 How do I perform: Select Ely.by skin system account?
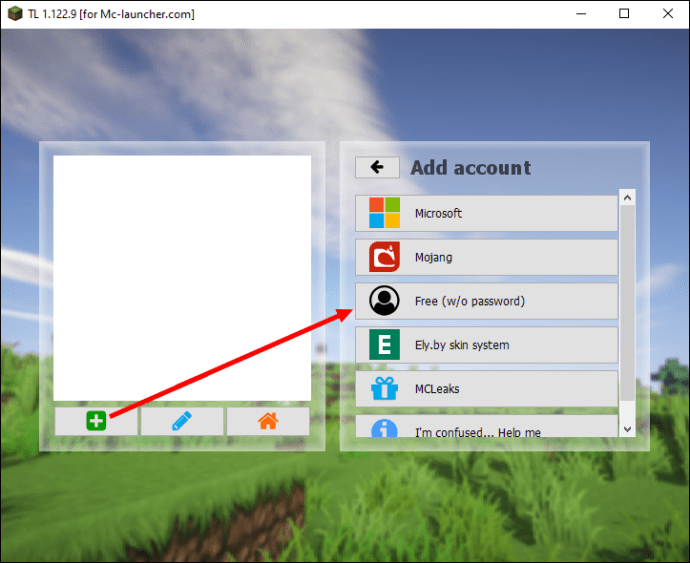tap(486, 345)
